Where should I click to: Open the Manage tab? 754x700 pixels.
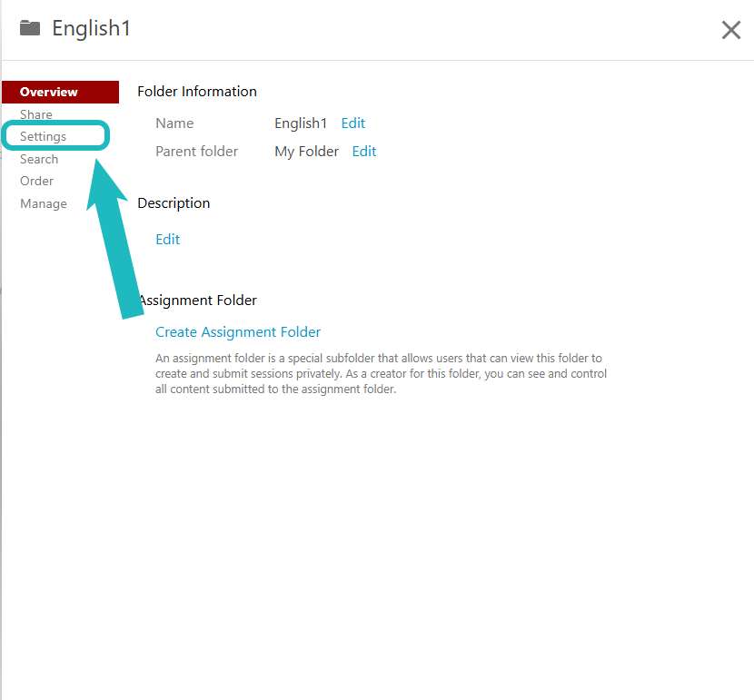pyautogui.click(x=44, y=203)
